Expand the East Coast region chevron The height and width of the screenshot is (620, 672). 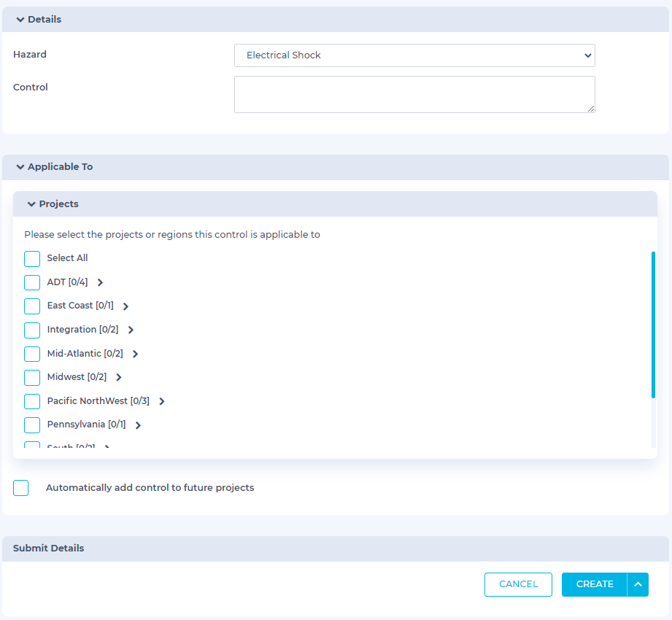click(125, 306)
